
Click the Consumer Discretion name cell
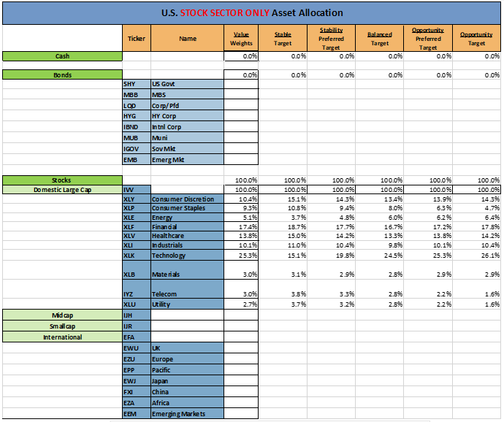[x=186, y=199]
